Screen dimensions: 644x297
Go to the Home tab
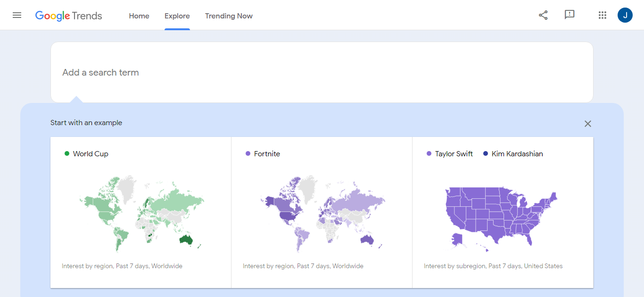[x=139, y=16]
